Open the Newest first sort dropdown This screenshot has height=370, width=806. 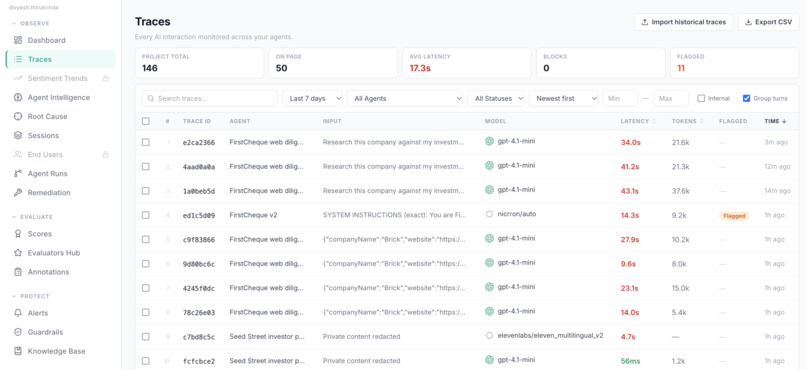[x=563, y=98]
